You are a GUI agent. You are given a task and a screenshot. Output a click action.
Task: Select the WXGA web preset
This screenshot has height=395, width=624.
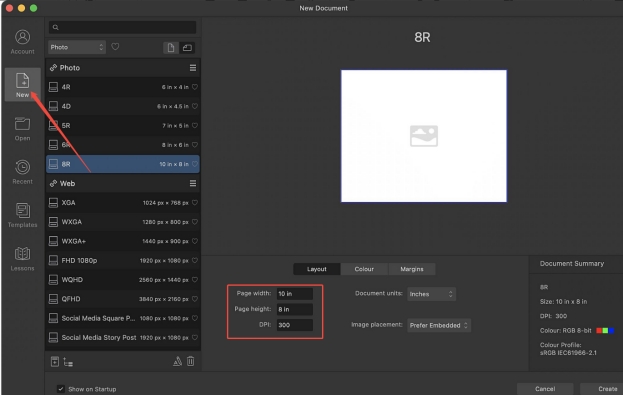123,222
